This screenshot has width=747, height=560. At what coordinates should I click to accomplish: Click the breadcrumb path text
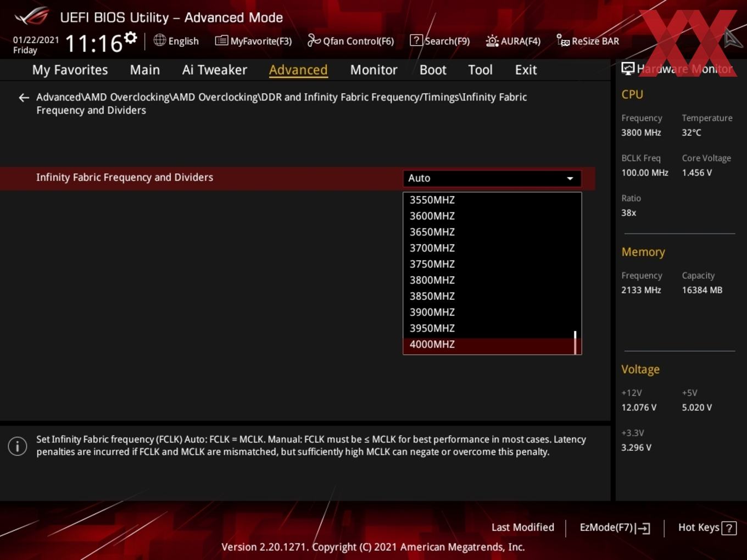[281, 103]
